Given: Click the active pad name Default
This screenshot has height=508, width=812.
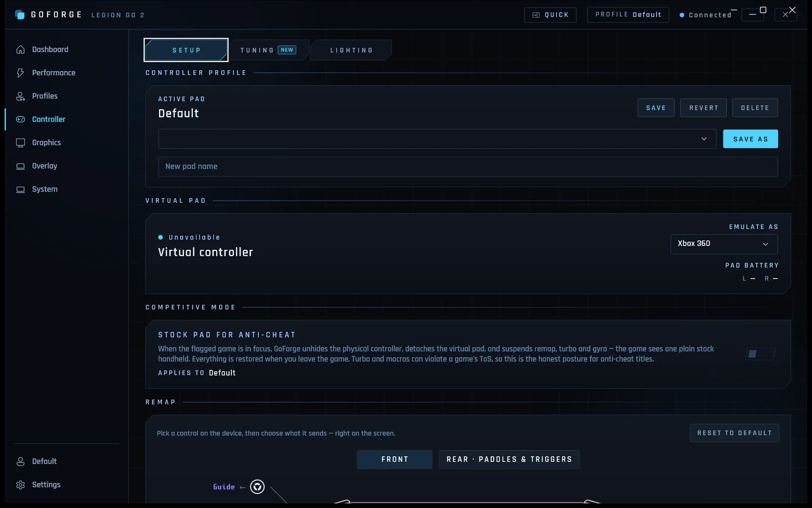Looking at the screenshot, I should pyautogui.click(x=179, y=113).
